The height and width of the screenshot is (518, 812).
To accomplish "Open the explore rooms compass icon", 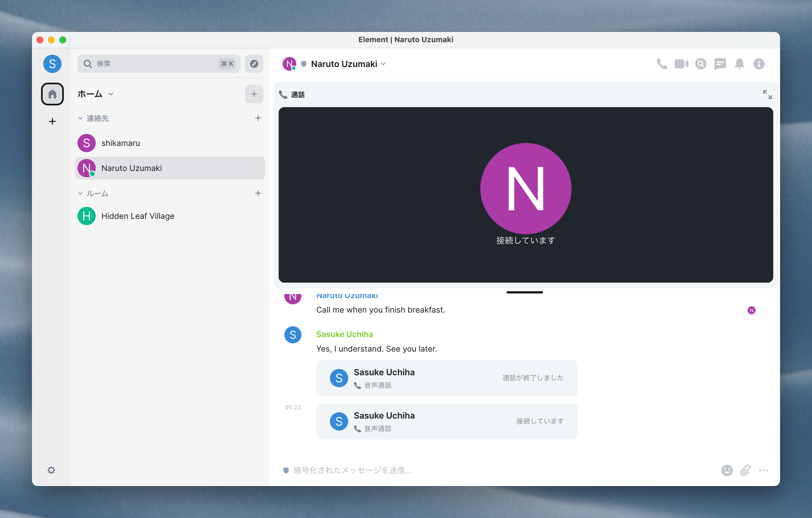I will tap(254, 64).
